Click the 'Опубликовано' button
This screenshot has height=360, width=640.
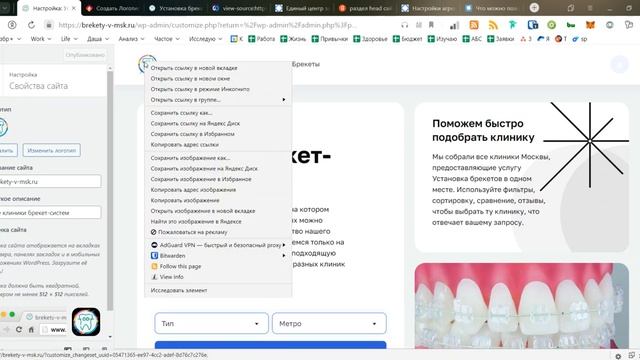point(85,55)
